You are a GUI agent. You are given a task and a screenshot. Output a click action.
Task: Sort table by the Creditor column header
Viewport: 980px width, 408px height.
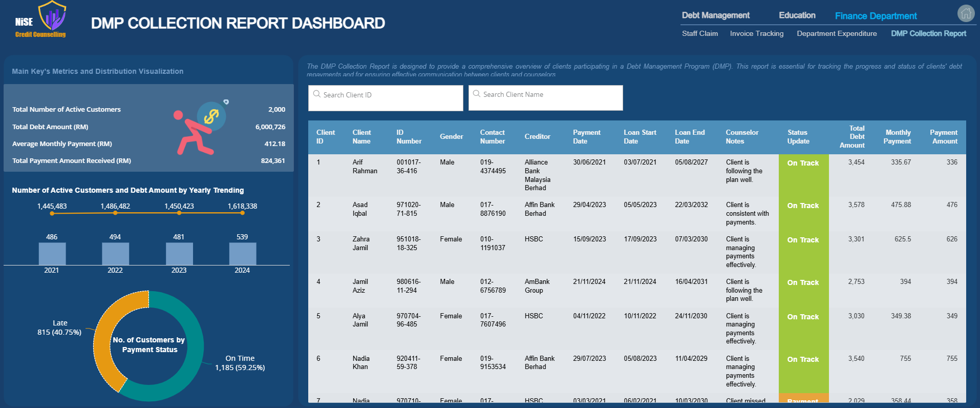[x=537, y=137]
